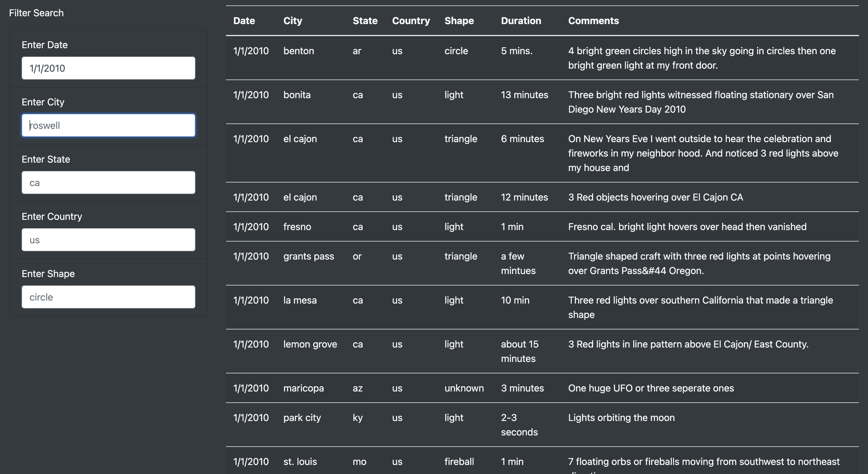Click the Enter Country label
868x474 pixels.
coord(52,217)
